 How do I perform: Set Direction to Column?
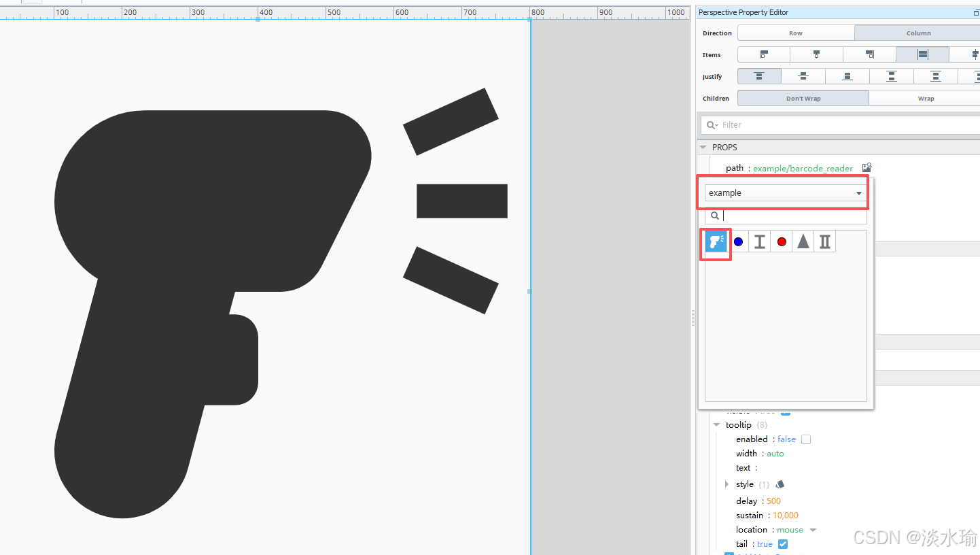point(917,33)
